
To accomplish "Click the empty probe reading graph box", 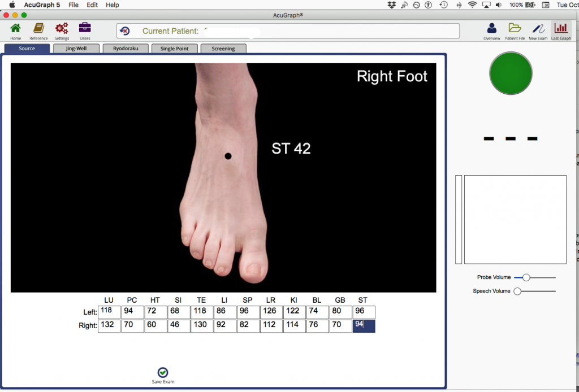I will pos(515,219).
